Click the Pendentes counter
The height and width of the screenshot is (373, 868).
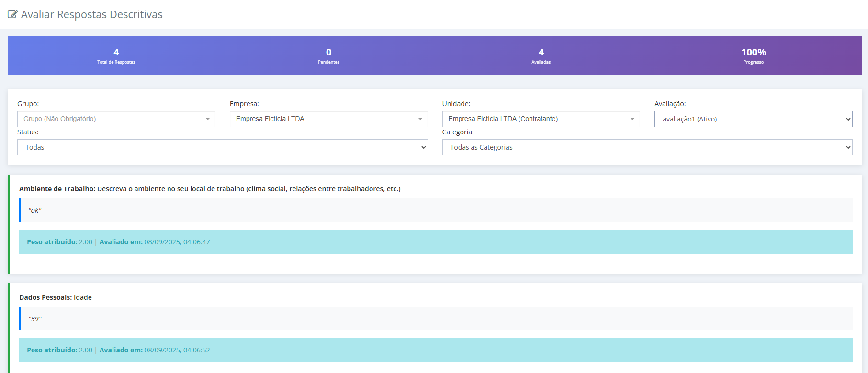pos(328,56)
